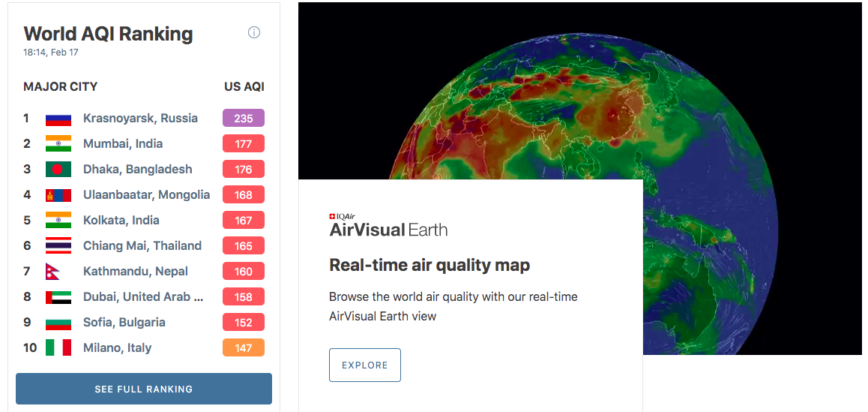Click the 160 AQI badge for Kathmandu
Viewport: 868px width, 412px height.
244,271
